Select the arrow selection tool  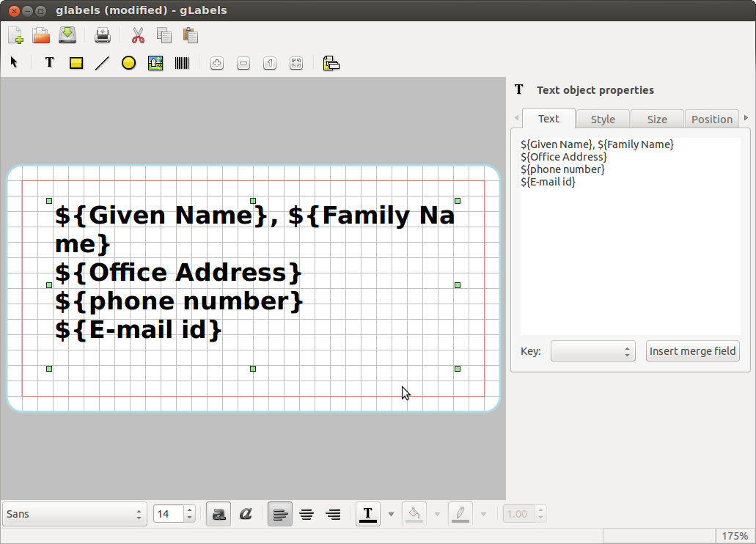click(13, 63)
